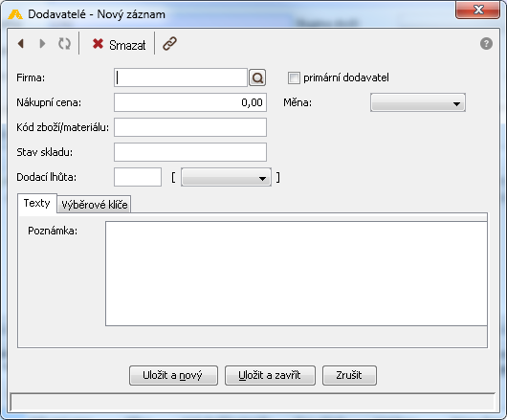Cancel with the Zrušit button
Image resolution: width=507 pixels, height=420 pixels.
[x=349, y=375]
